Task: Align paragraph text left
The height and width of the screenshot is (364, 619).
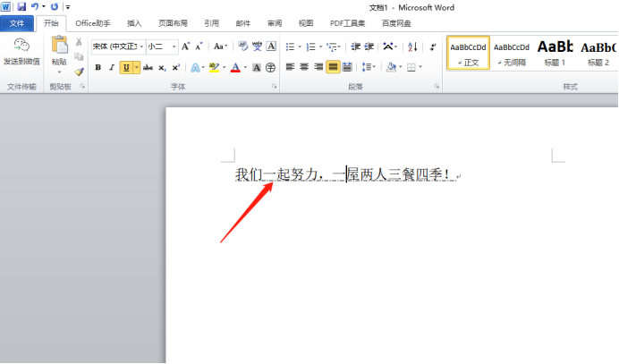Action: point(290,67)
